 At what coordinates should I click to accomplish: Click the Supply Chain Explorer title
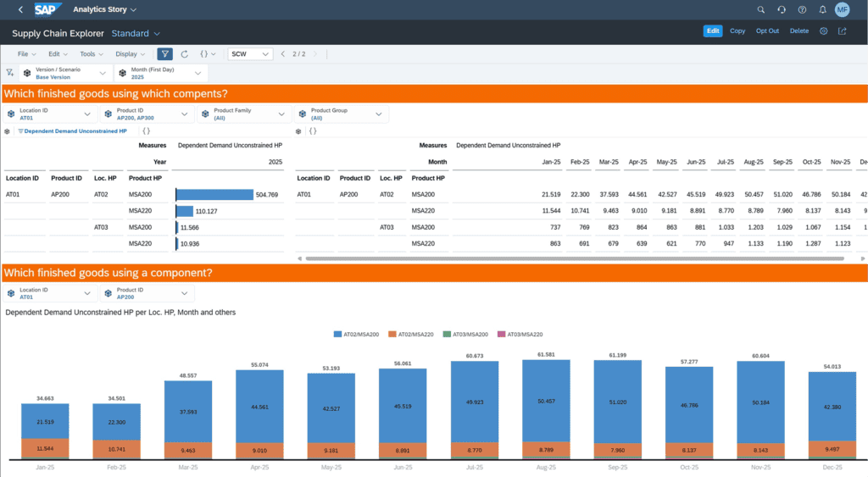point(58,33)
